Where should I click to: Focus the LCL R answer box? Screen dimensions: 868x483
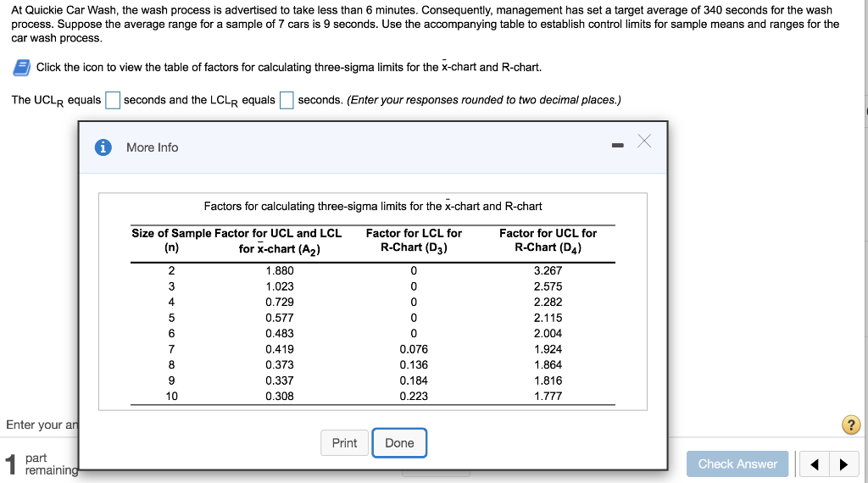pyautogui.click(x=287, y=100)
